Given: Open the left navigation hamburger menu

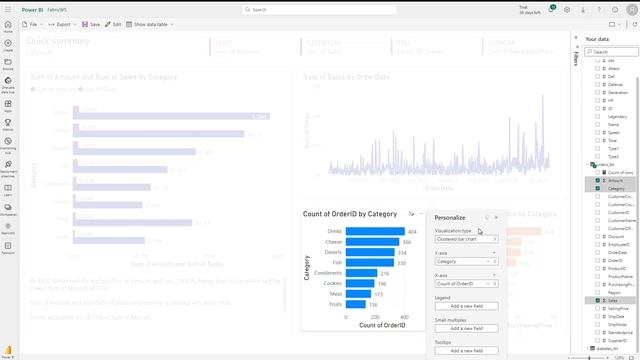Looking at the screenshot, I should [8, 9].
